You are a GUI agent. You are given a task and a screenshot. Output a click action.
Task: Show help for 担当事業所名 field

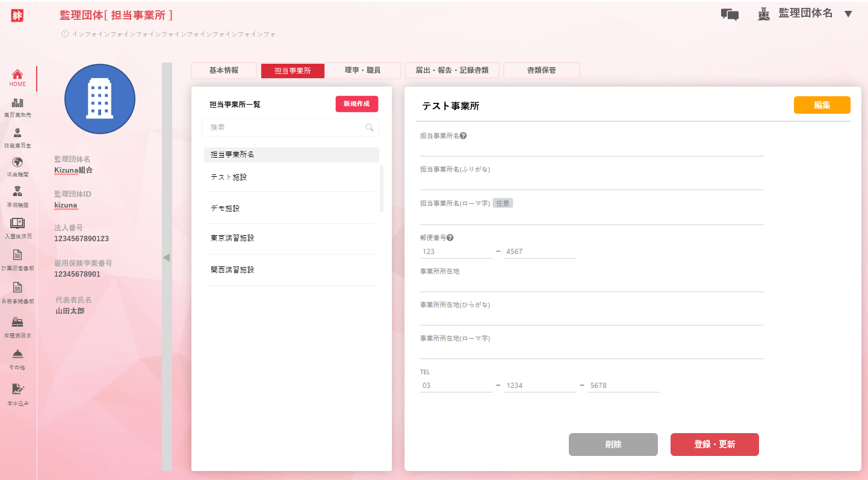[x=463, y=136]
